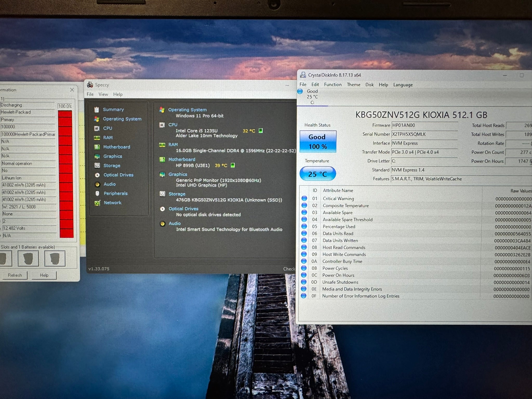Select the Data Units Written attribute row
Viewport: 532px width, 399px height.
click(416, 241)
